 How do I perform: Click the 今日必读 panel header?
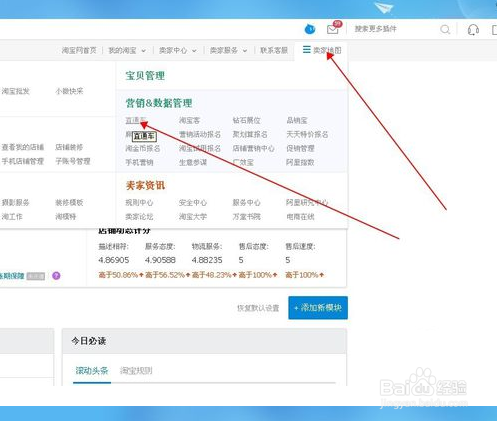coord(204,341)
